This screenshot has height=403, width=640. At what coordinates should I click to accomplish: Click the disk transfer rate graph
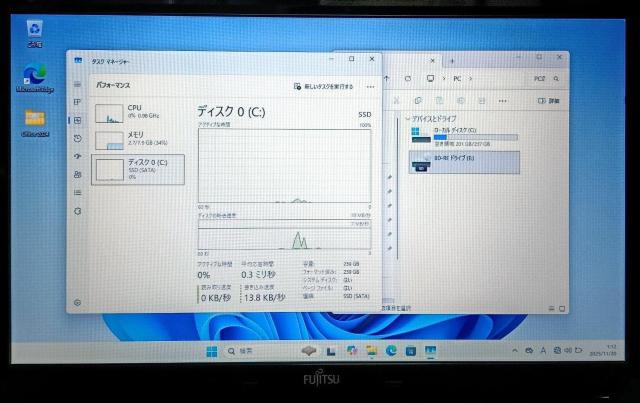coord(284,235)
